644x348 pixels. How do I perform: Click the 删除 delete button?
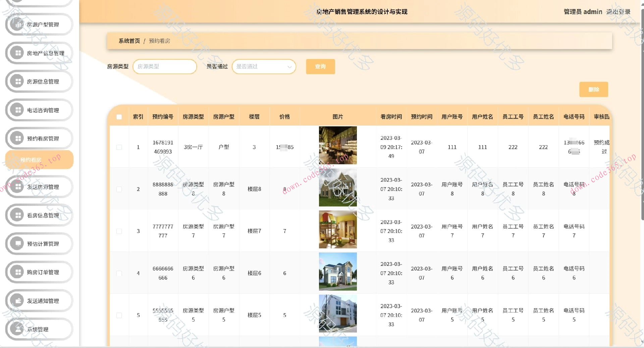tap(593, 89)
